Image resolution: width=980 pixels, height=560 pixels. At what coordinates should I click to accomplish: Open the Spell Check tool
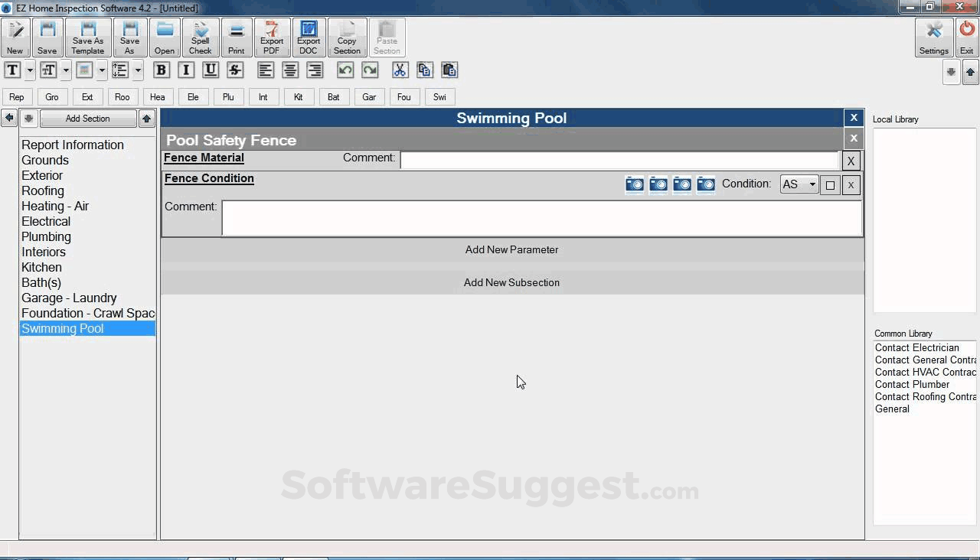pos(200,36)
